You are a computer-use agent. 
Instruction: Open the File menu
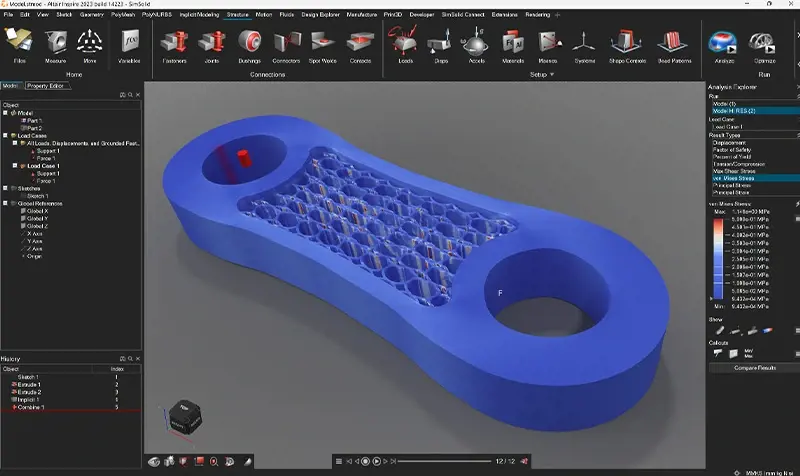click(x=9, y=16)
